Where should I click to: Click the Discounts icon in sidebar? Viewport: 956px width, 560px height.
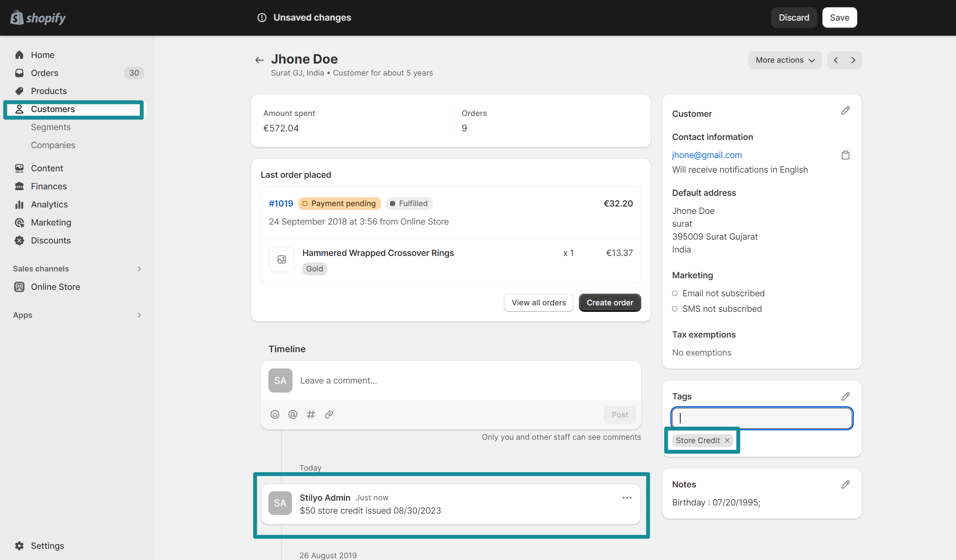[19, 240]
